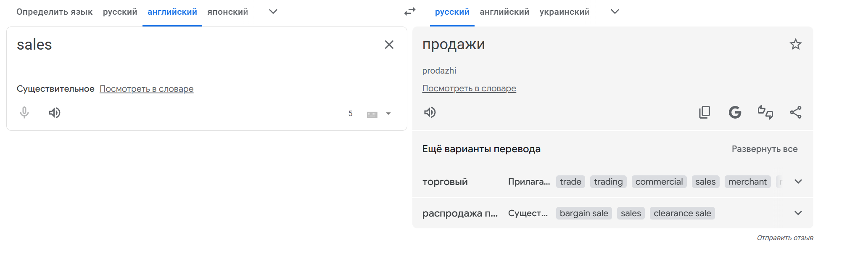
Task: Swap source and target languages
Action: 409,12
